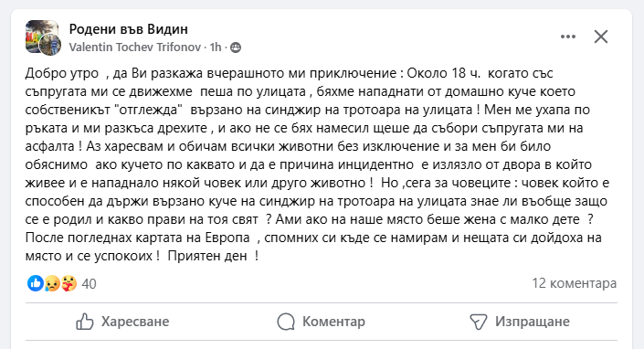Click the Коментар text label

point(333,322)
